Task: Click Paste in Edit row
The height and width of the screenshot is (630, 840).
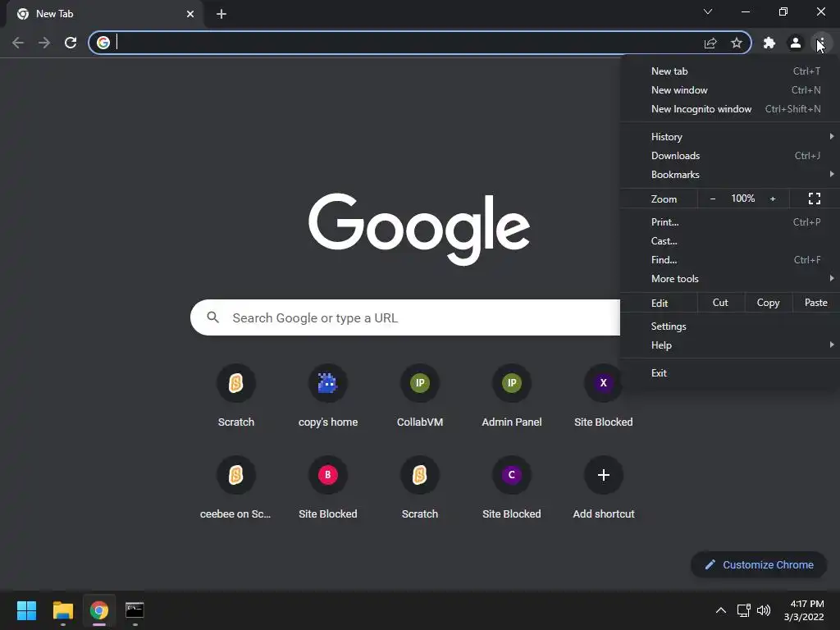Action: tap(816, 303)
